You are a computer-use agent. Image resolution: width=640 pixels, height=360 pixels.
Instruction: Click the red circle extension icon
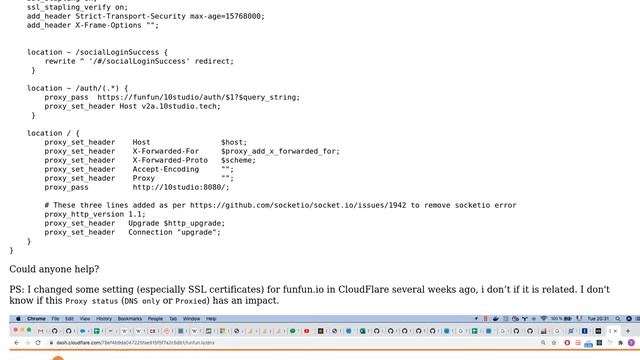point(567,343)
